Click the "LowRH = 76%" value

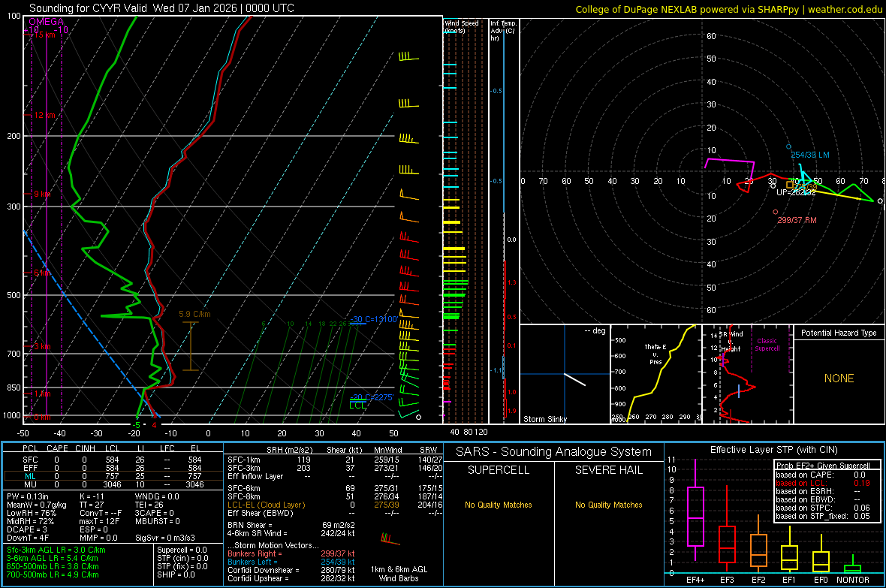32,514
